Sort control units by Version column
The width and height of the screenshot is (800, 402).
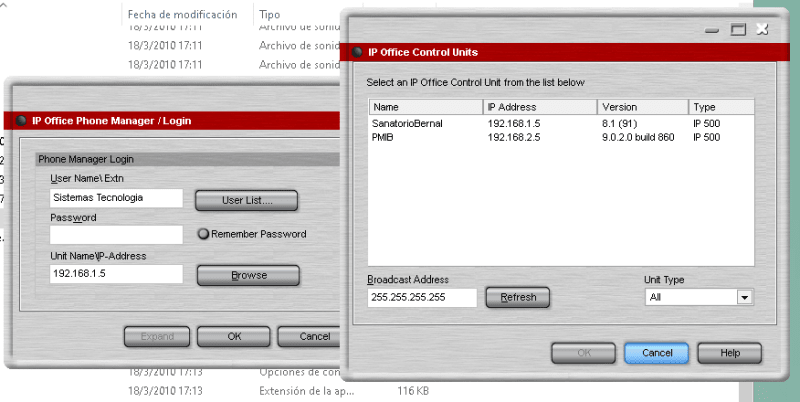[x=643, y=107]
